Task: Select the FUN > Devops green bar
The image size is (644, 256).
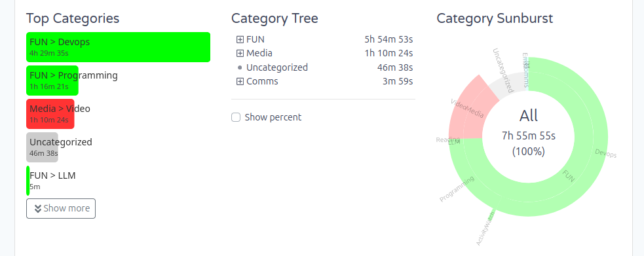Action: pos(119,47)
